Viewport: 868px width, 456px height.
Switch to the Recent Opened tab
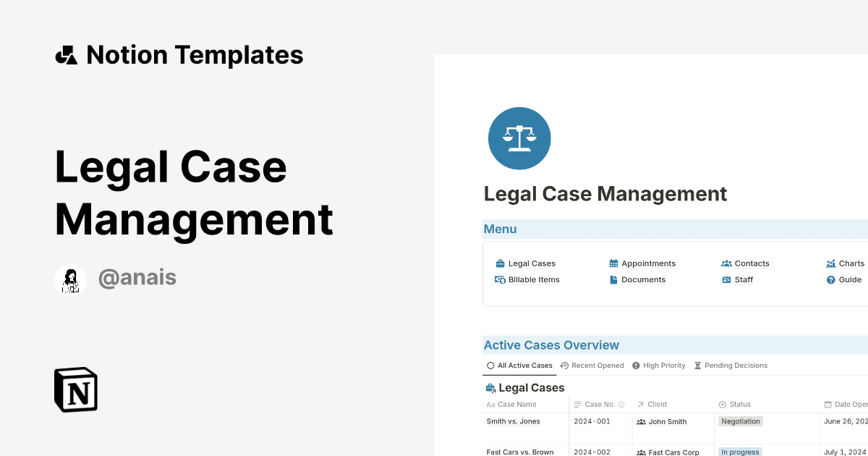(592, 365)
